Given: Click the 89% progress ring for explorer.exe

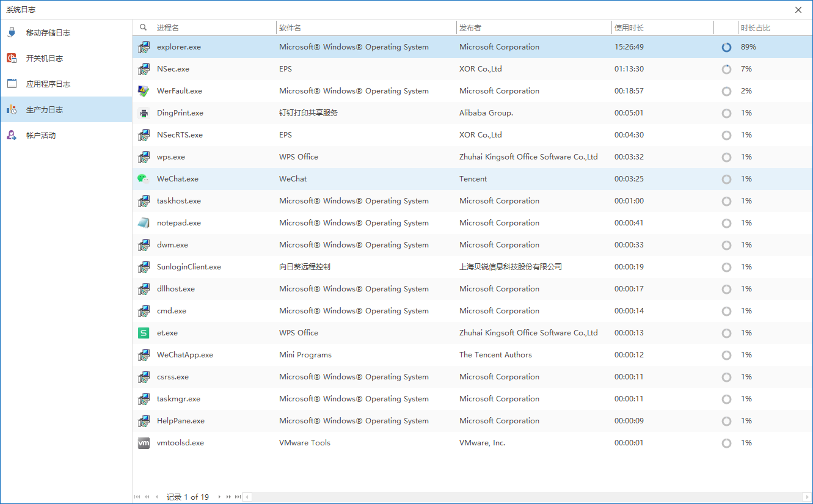Looking at the screenshot, I should (726, 47).
